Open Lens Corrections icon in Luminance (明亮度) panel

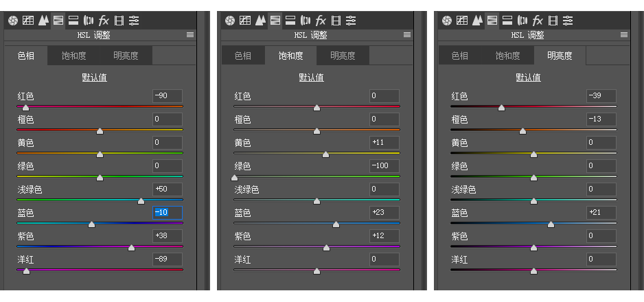(522, 21)
